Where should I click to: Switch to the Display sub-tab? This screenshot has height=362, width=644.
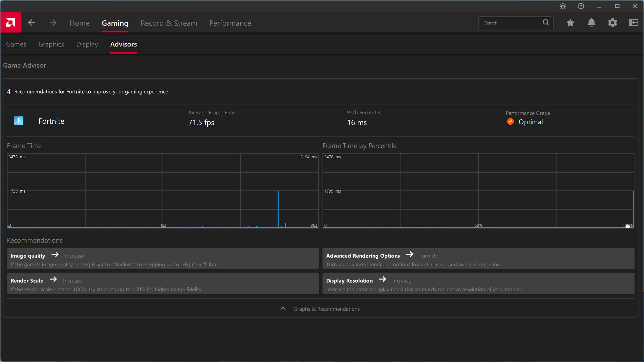[87, 44]
